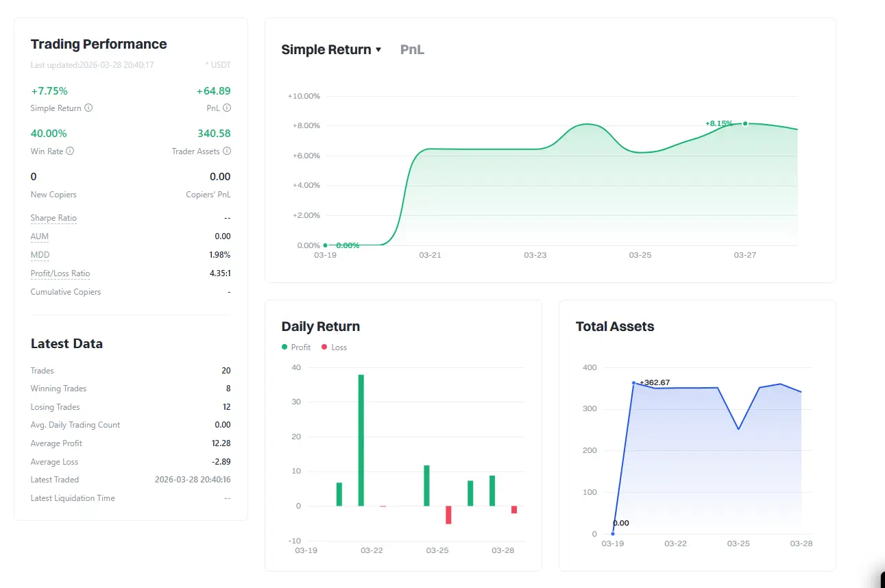
Task: Click info icon next to PnL label
Action: point(227,108)
